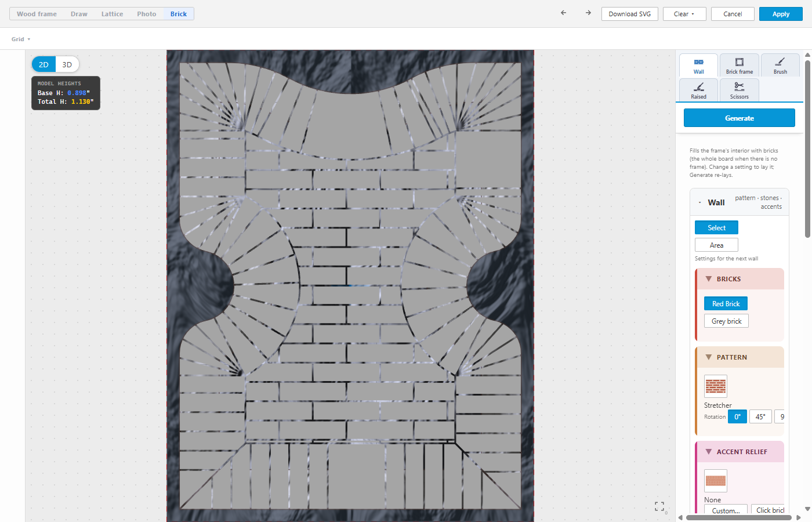Select the Wall tool
This screenshot has height=522, width=812.
pos(698,66)
